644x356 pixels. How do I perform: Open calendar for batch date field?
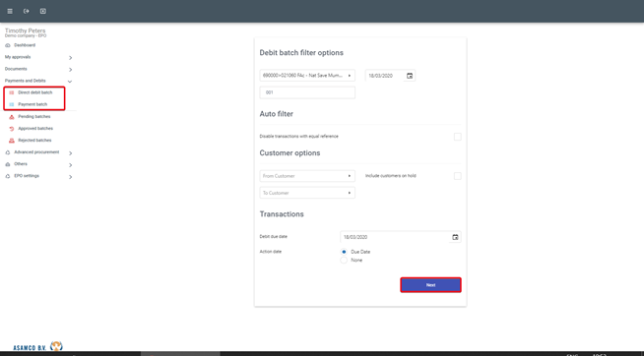click(410, 76)
